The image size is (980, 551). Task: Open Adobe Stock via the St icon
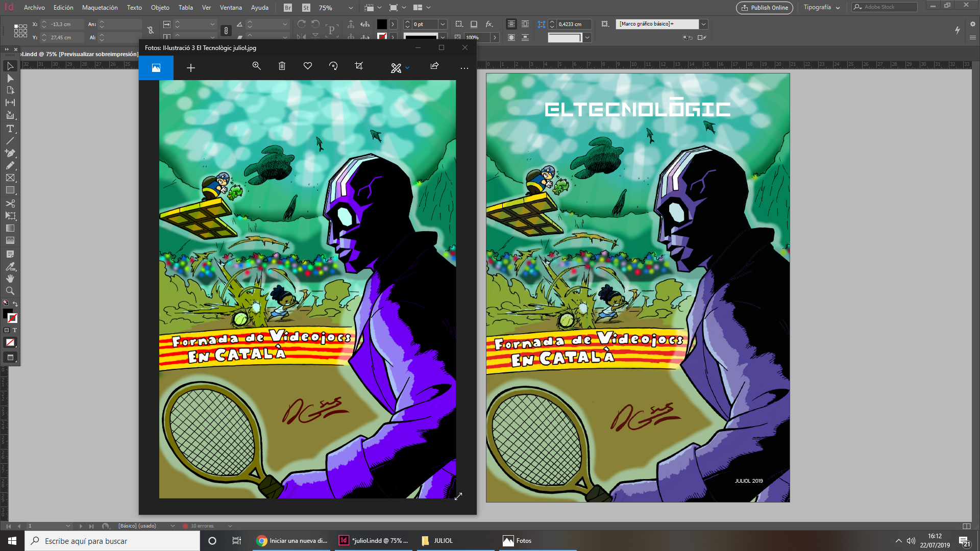click(306, 8)
